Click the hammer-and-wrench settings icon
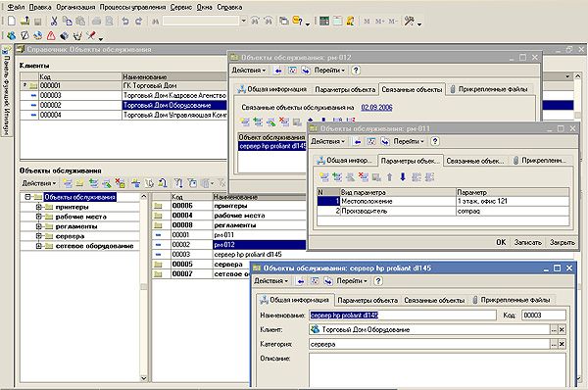 (x=409, y=21)
